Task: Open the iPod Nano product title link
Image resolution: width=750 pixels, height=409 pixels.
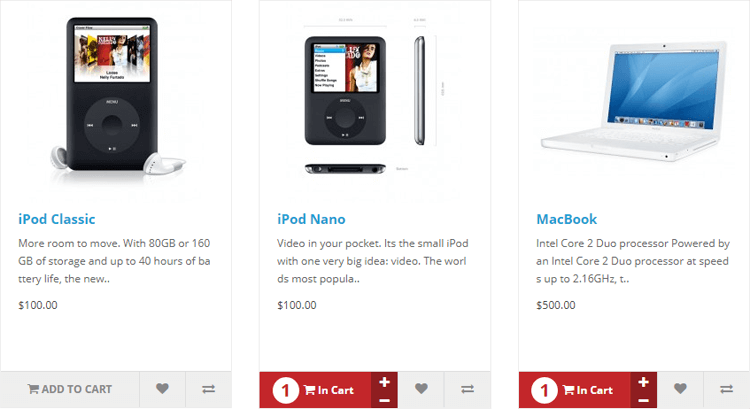Action: pos(311,219)
